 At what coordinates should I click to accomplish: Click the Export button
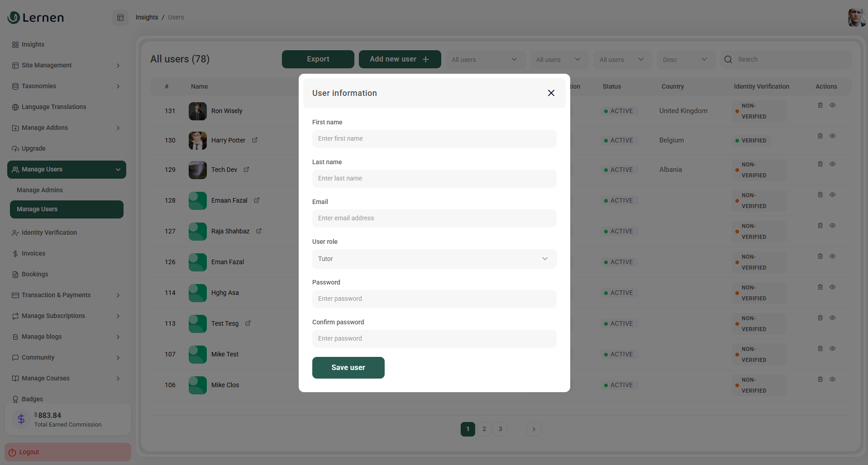[318, 59]
